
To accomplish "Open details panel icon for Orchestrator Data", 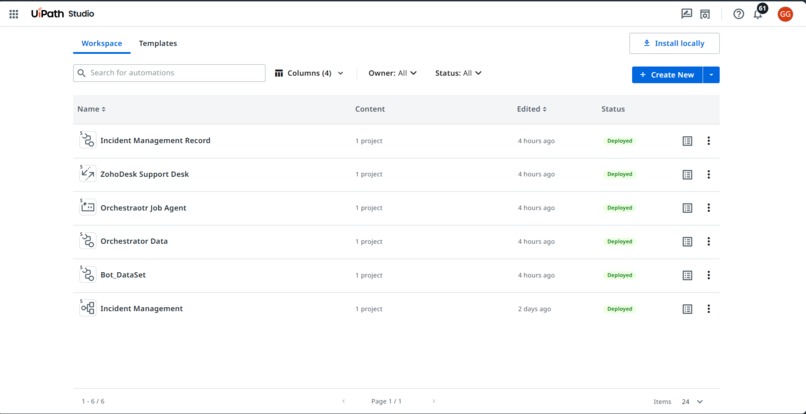I will click(x=687, y=241).
